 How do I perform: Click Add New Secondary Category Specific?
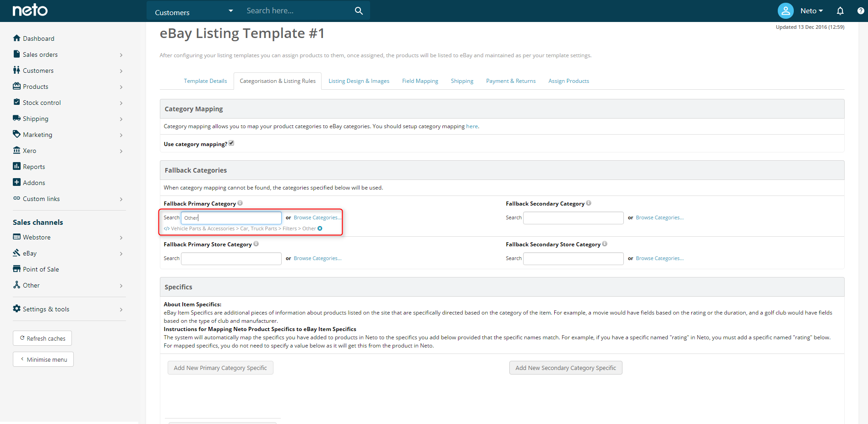566,368
